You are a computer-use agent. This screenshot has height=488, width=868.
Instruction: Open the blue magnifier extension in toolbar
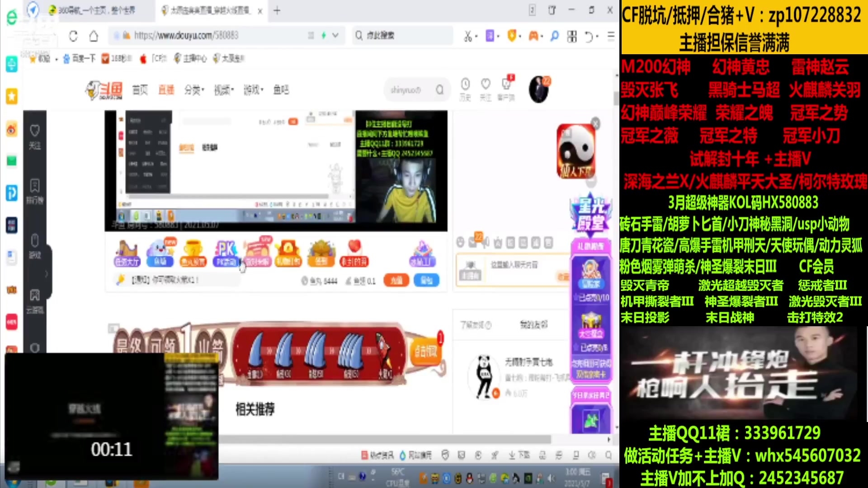(554, 36)
